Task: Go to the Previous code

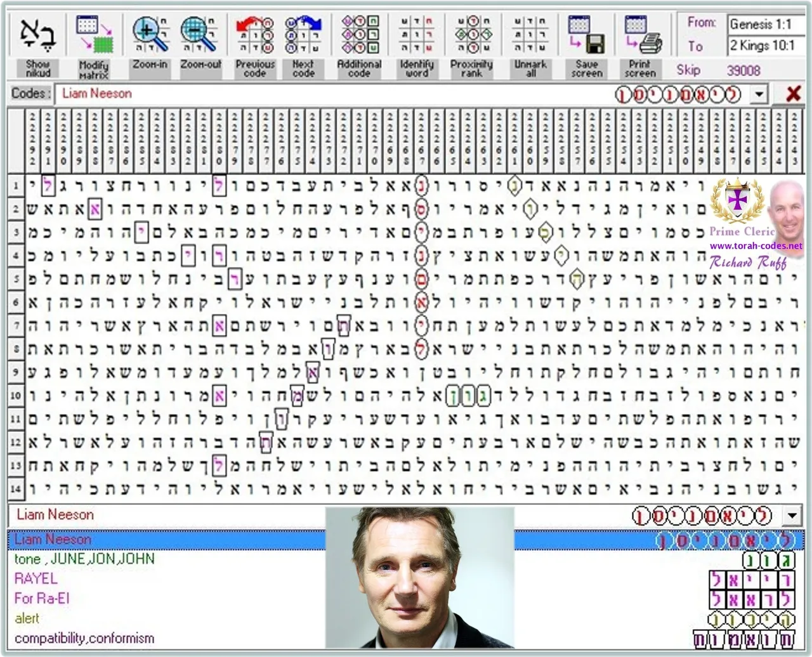Action: point(254,35)
